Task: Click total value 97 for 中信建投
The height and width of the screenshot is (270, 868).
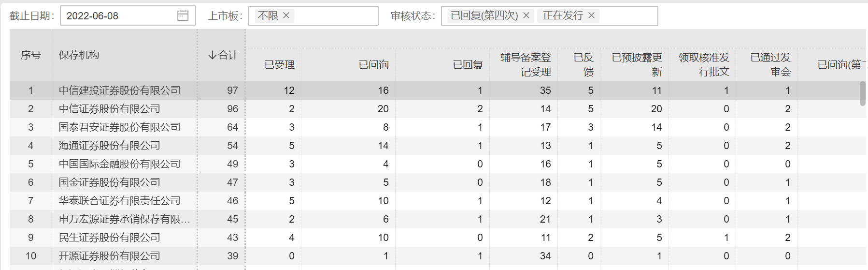Action: (x=232, y=90)
